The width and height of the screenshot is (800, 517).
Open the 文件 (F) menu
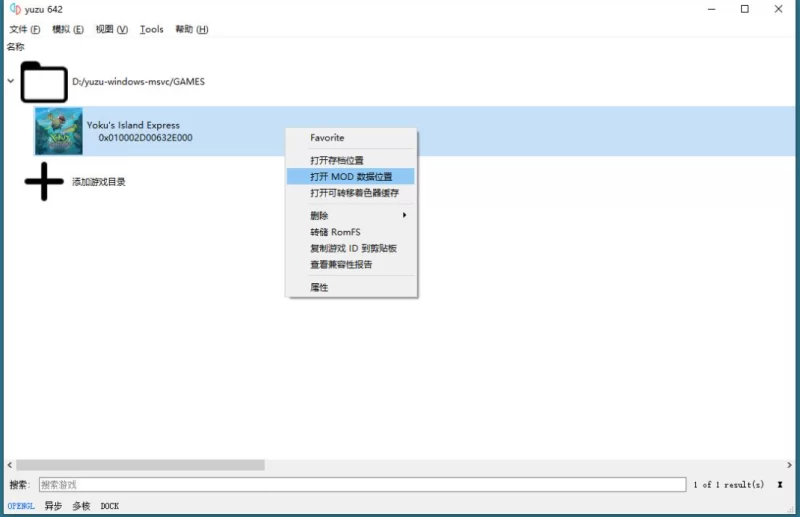coord(24,29)
